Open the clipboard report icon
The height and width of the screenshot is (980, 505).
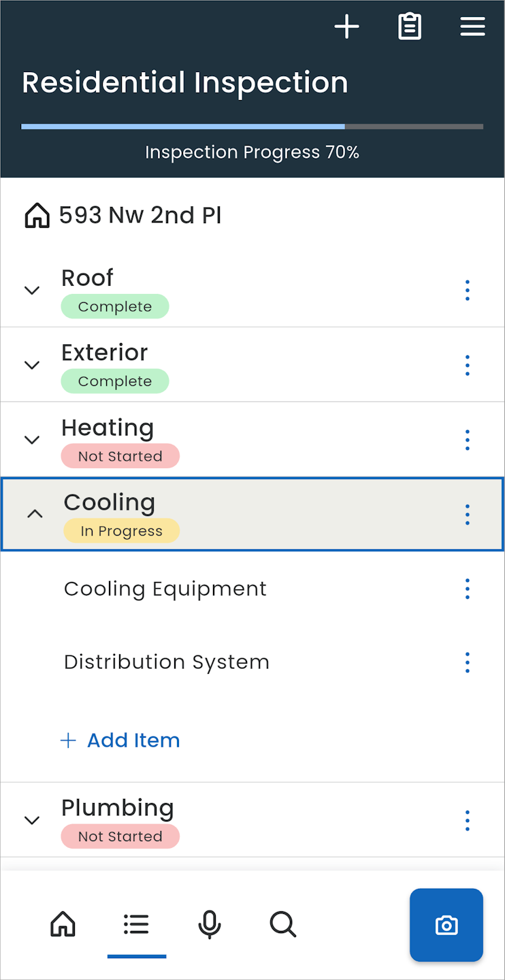[409, 27]
